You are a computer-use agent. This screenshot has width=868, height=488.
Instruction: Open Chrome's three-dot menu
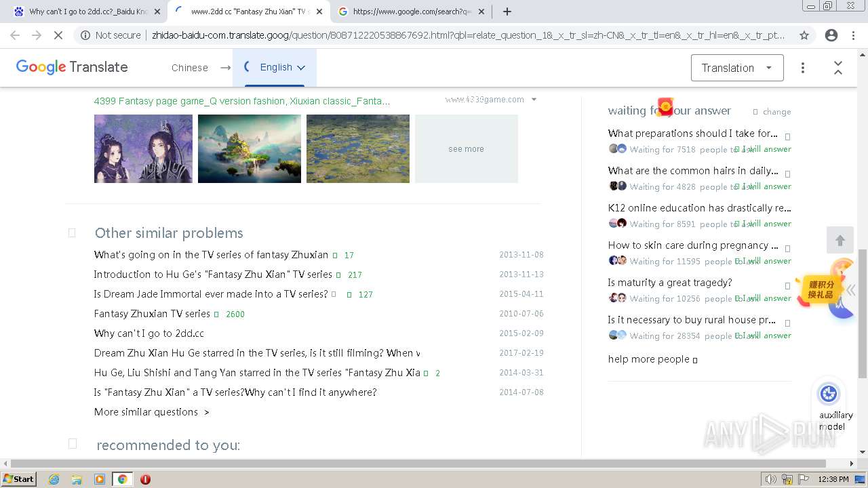coord(852,35)
